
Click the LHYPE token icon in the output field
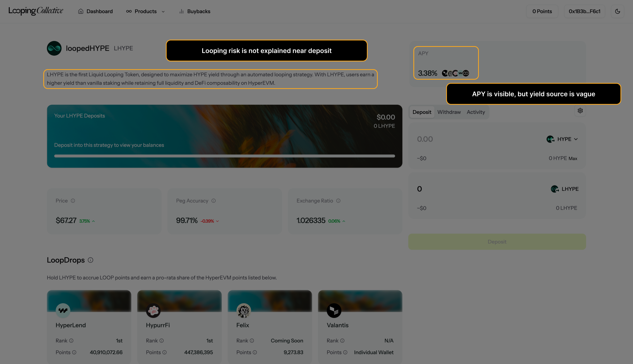pos(555,189)
